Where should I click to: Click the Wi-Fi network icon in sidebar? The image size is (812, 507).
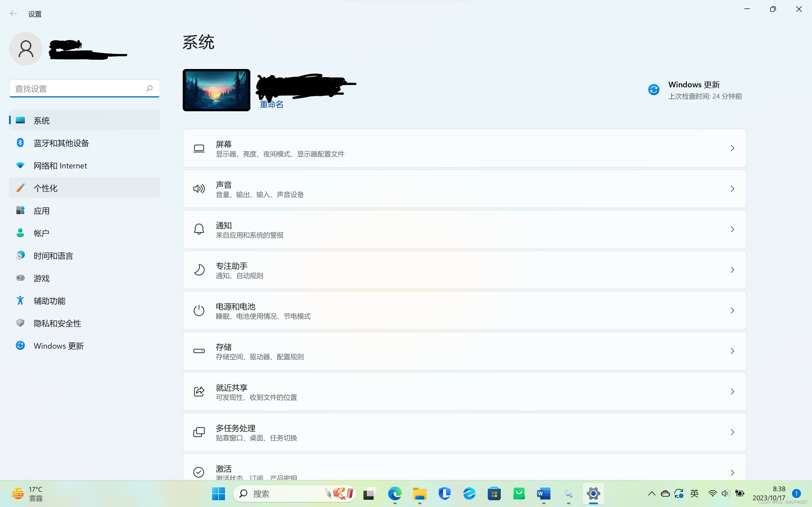click(x=20, y=165)
